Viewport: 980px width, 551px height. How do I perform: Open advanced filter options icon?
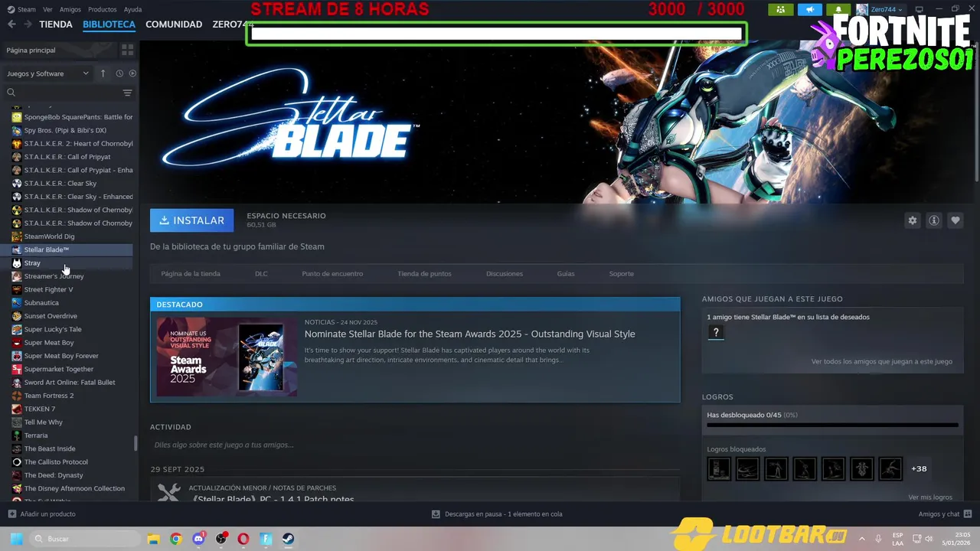coord(127,93)
